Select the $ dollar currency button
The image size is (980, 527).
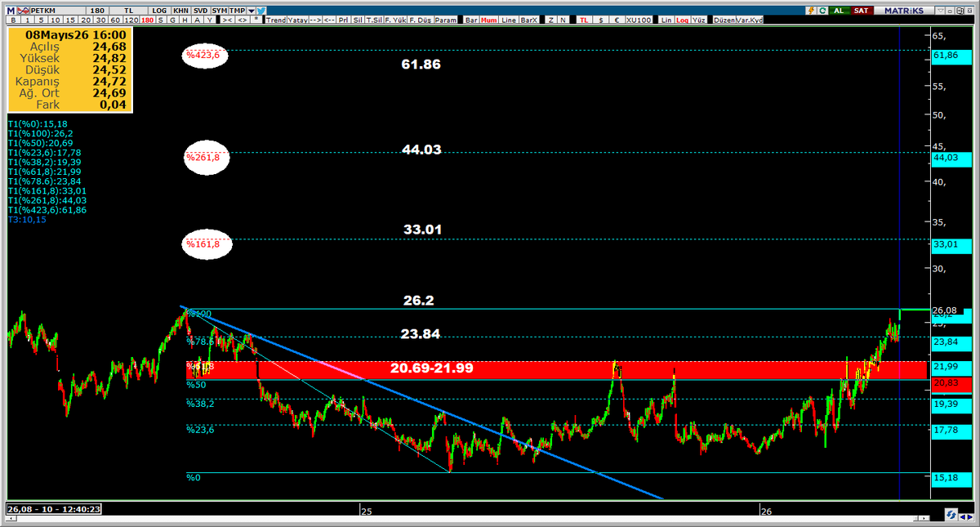point(601,20)
